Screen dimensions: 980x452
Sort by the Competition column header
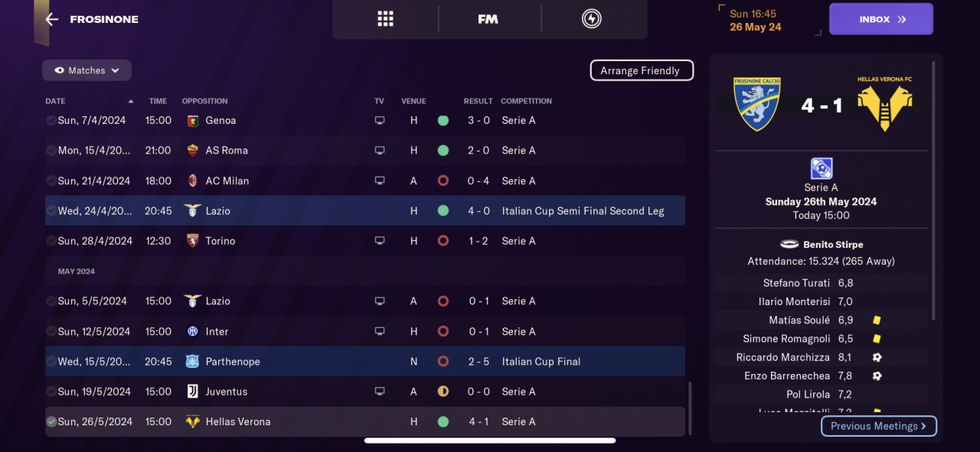pos(526,101)
